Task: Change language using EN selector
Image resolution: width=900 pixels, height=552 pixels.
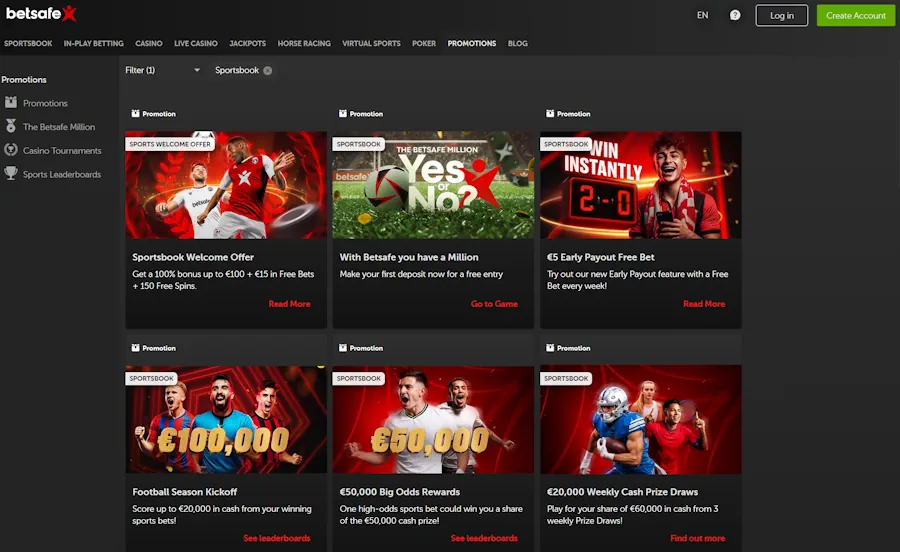Action: [703, 15]
